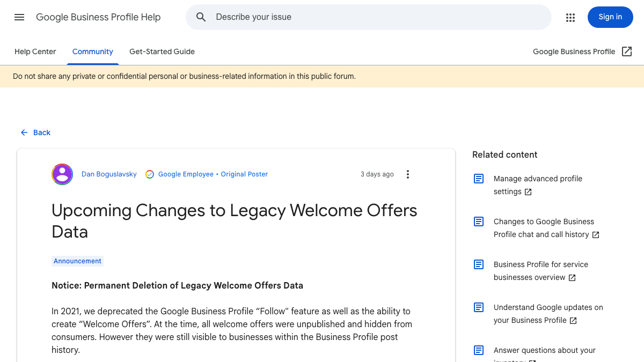
Task: Click the 'Notice: Permanent Deletion' bold line
Action: tap(177, 285)
